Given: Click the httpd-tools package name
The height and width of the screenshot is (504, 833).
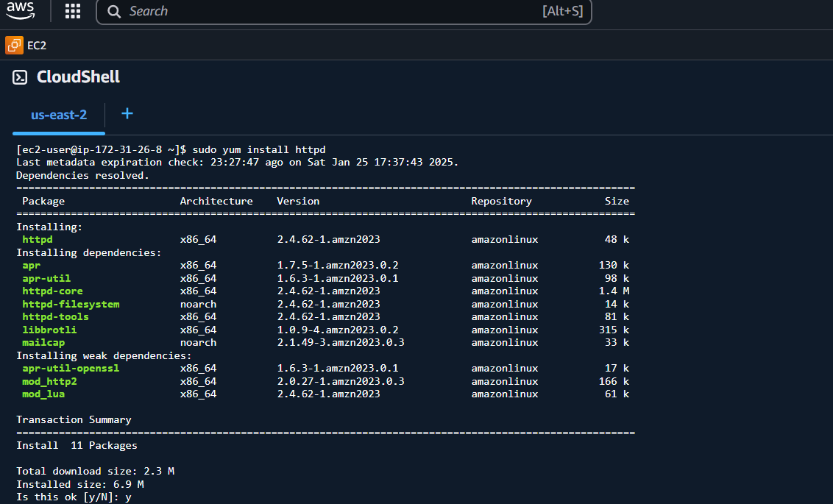Looking at the screenshot, I should 55,317.
